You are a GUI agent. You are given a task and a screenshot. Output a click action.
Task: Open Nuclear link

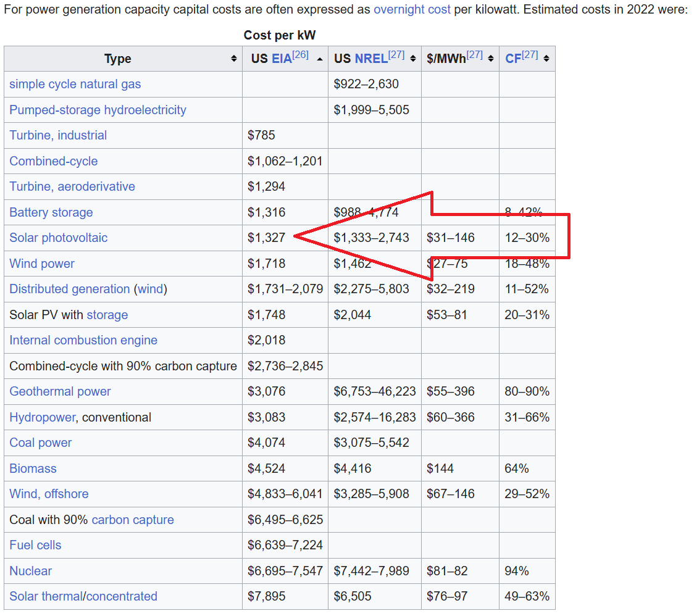click(30, 572)
